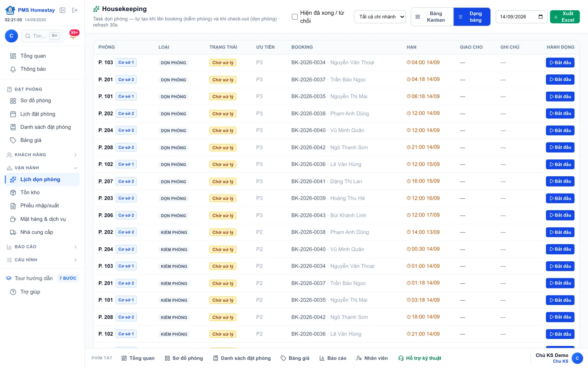Image resolution: width=588 pixels, height=368 pixels.
Task: Click the Sơ đồ phòng icon in sidebar
Action: [13, 101]
